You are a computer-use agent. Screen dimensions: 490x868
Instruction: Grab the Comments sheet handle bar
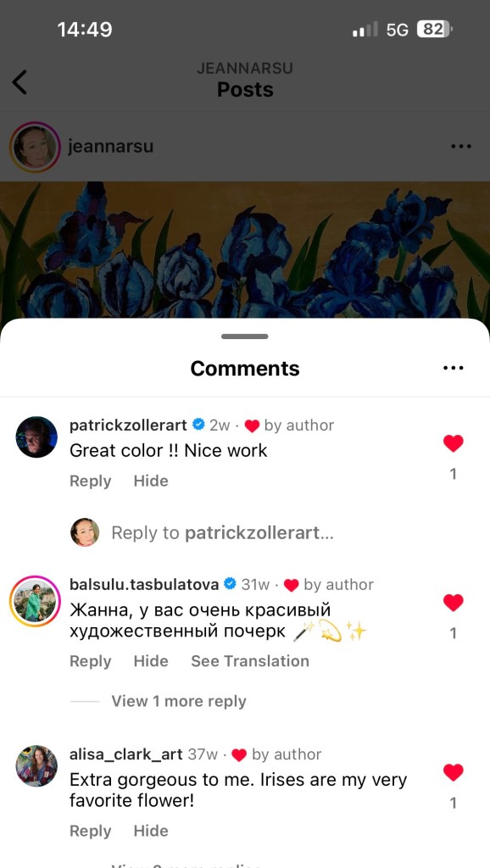(245, 337)
